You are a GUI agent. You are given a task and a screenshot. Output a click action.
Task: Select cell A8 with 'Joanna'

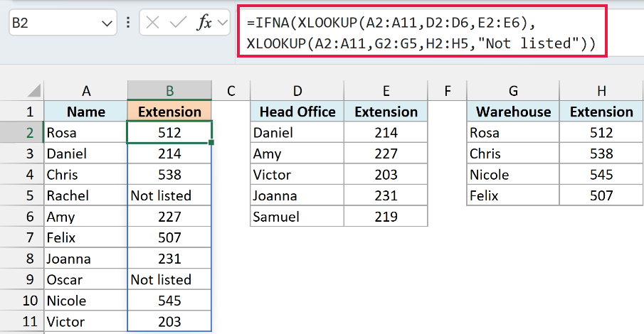[x=86, y=259]
